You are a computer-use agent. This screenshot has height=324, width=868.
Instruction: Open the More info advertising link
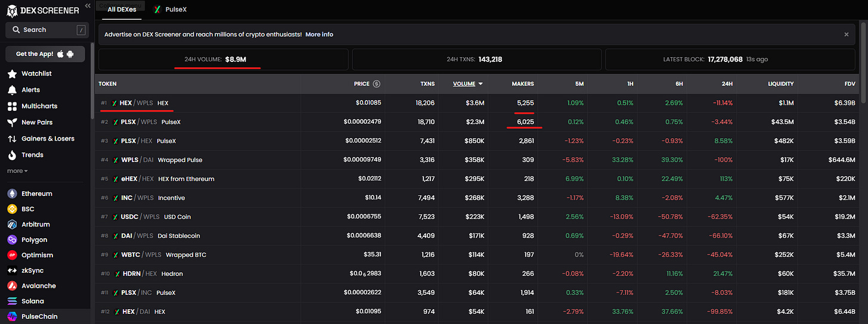pos(319,35)
